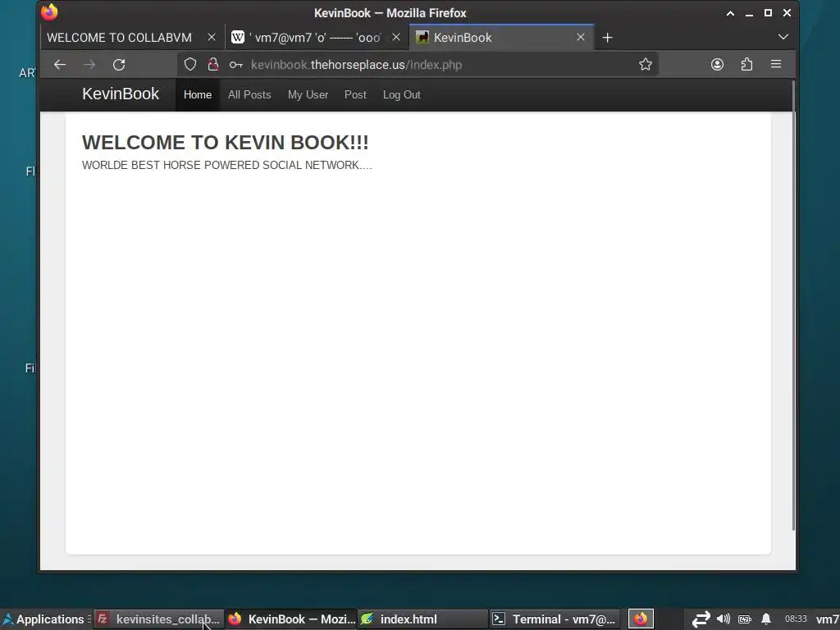Click the page vertical scrollbar

click(x=793, y=305)
